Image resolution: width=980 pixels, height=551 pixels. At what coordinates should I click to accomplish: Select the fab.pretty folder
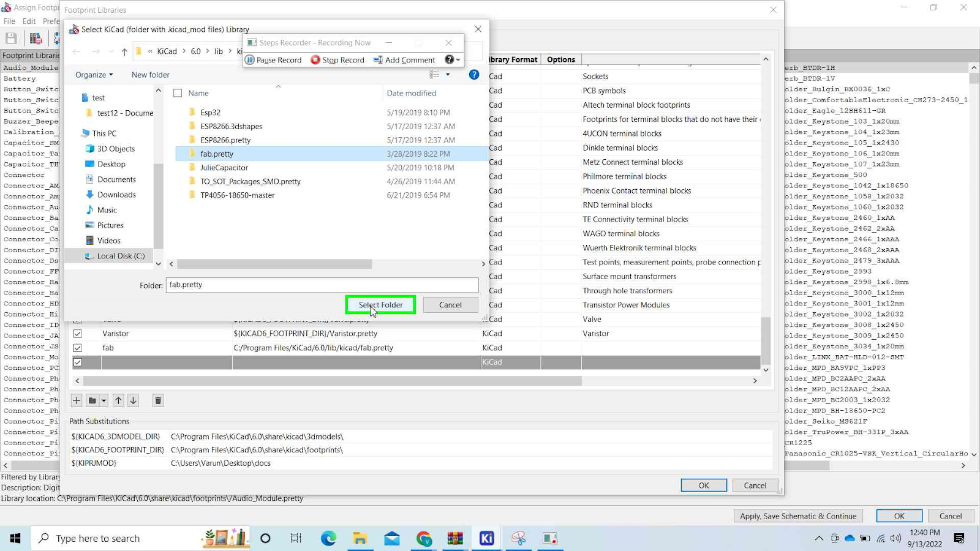click(x=217, y=154)
